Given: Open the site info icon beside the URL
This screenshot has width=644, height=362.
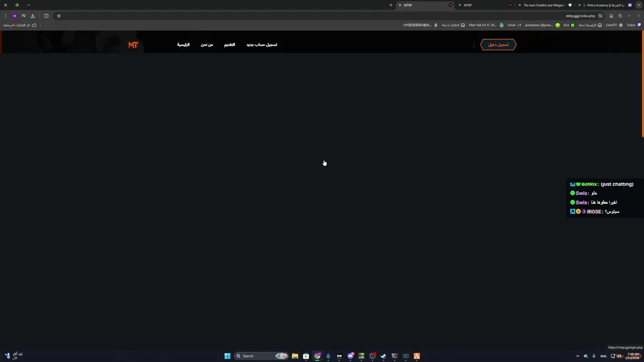Looking at the screenshot, I should [x=600, y=16].
